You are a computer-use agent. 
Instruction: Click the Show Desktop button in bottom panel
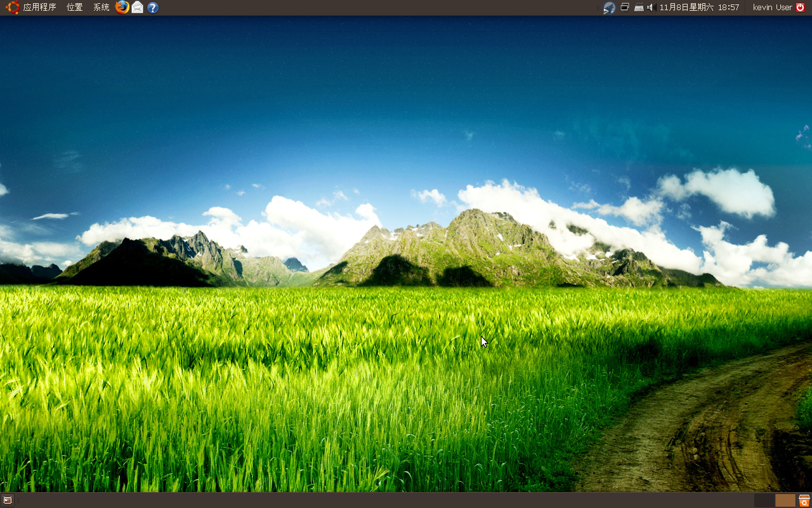point(8,500)
